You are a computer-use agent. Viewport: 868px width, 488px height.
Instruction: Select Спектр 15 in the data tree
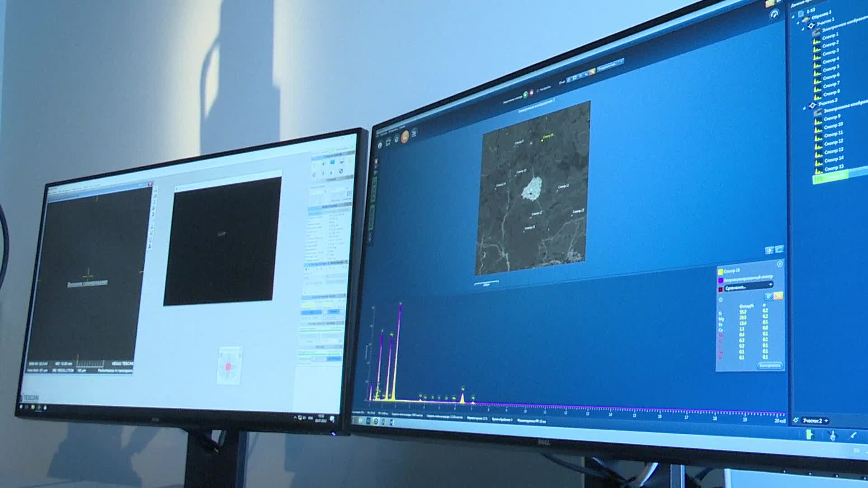tap(835, 168)
